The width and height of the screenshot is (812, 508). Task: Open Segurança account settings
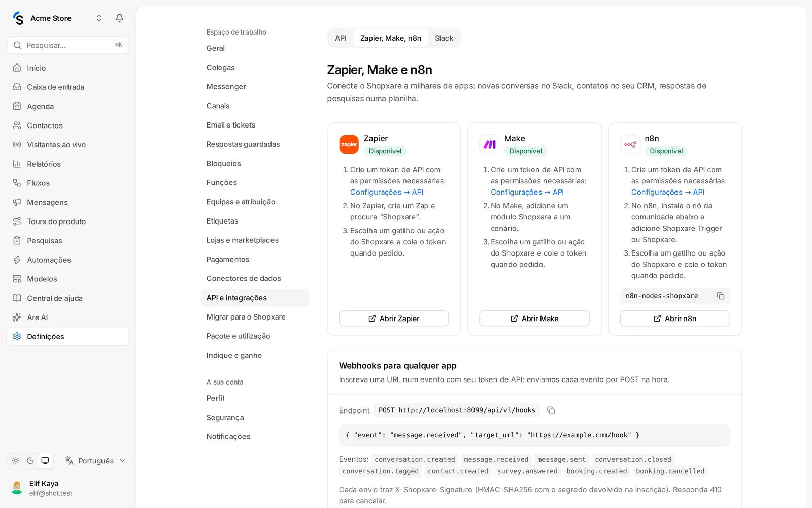pos(255,418)
